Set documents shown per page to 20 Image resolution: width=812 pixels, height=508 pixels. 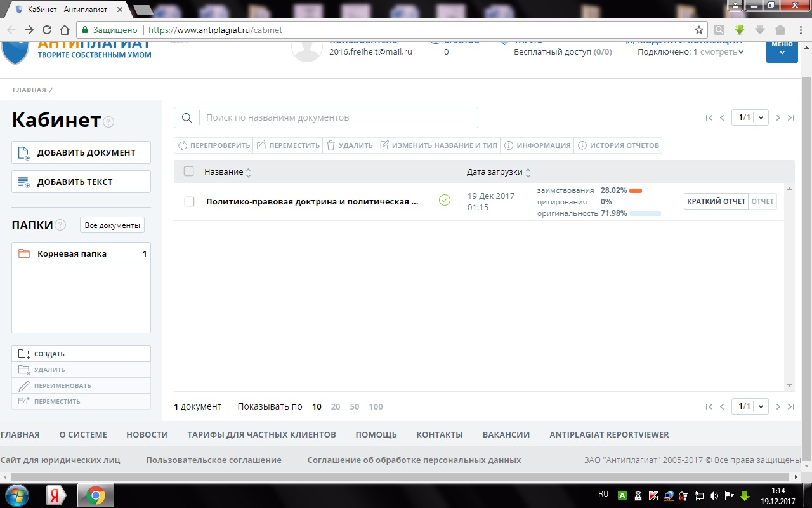336,407
